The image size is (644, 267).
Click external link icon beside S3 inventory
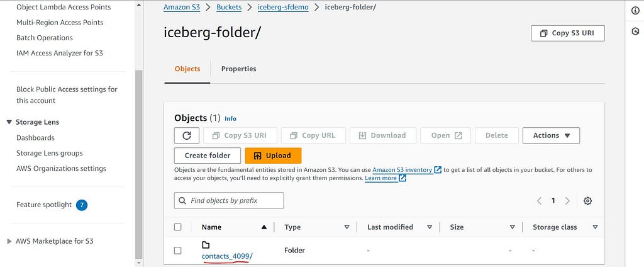pos(438,169)
